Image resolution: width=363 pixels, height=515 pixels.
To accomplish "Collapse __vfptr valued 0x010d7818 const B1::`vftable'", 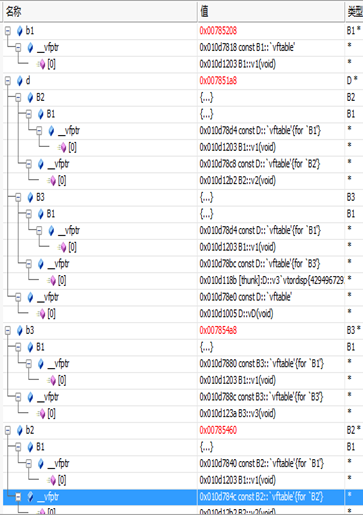I will point(18,48).
